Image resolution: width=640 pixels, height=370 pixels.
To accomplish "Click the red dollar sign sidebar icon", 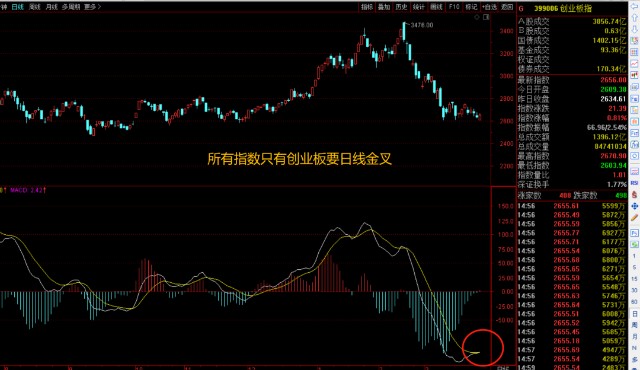I will [634, 195].
